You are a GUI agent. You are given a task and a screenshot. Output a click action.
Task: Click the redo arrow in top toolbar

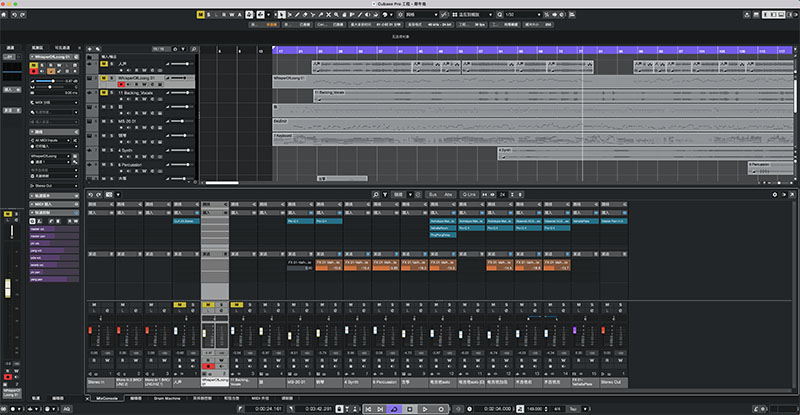click(22, 15)
